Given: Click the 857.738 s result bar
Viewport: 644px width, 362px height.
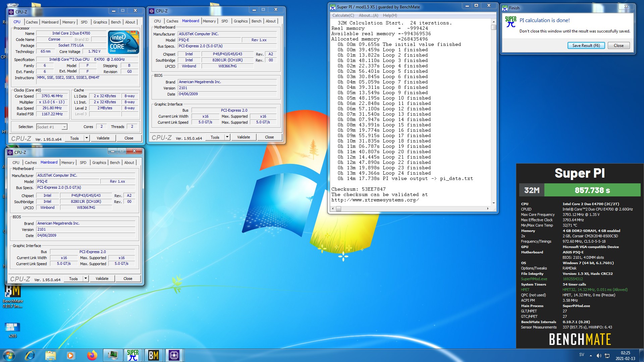Looking at the screenshot, I should pyautogui.click(x=592, y=190).
